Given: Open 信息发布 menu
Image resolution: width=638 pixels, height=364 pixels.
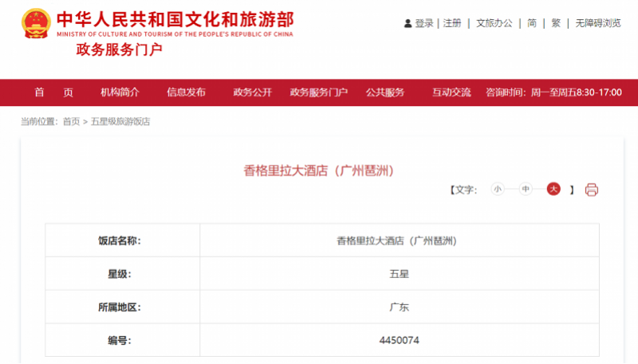Looking at the screenshot, I should [x=186, y=92].
